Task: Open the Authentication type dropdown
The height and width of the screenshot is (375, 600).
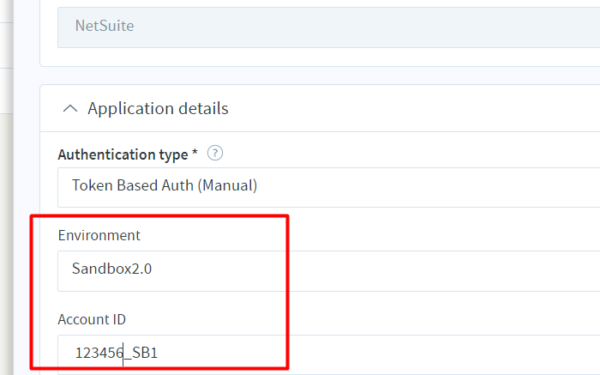Action: [x=329, y=187]
